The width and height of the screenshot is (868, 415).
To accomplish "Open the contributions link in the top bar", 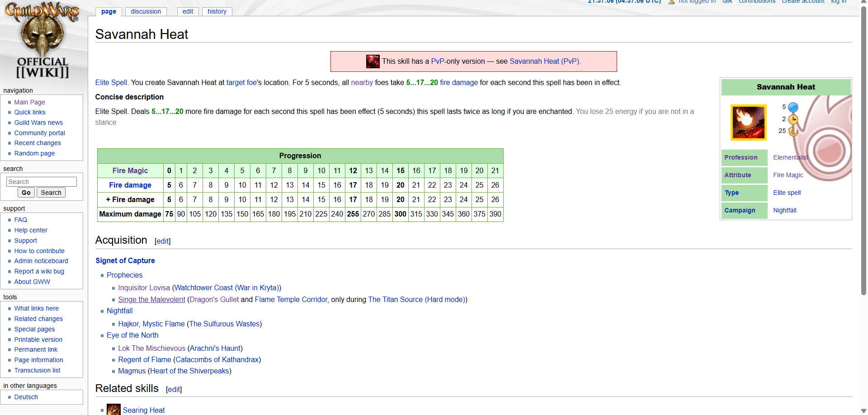I will click(757, 2).
